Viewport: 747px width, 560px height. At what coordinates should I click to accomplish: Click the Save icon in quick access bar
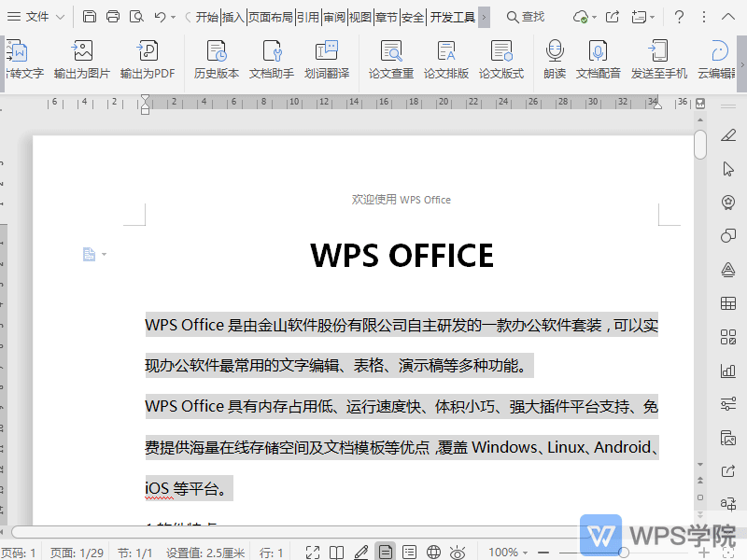coord(90,17)
